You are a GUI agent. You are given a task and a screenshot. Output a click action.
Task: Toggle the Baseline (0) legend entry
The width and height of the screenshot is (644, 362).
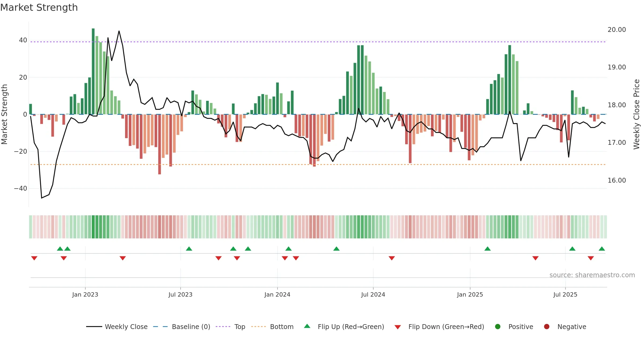(182, 327)
